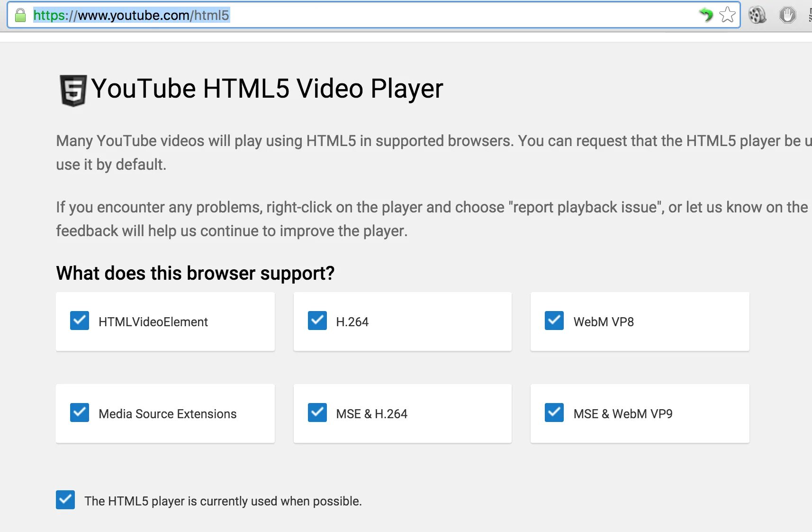Click 'The HTML5 player is currently used' text

(x=223, y=501)
